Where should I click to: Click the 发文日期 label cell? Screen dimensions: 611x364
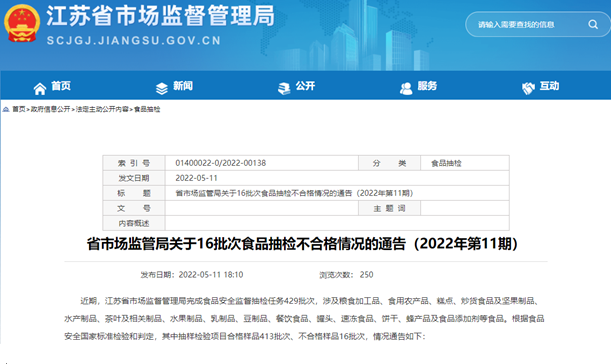(134, 178)
